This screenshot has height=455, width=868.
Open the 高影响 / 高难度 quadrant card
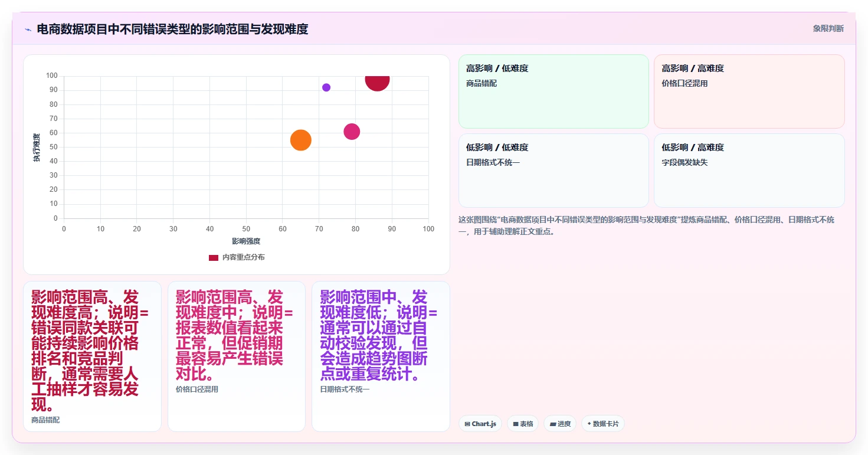pyautogui.click(x=749, y=91)
